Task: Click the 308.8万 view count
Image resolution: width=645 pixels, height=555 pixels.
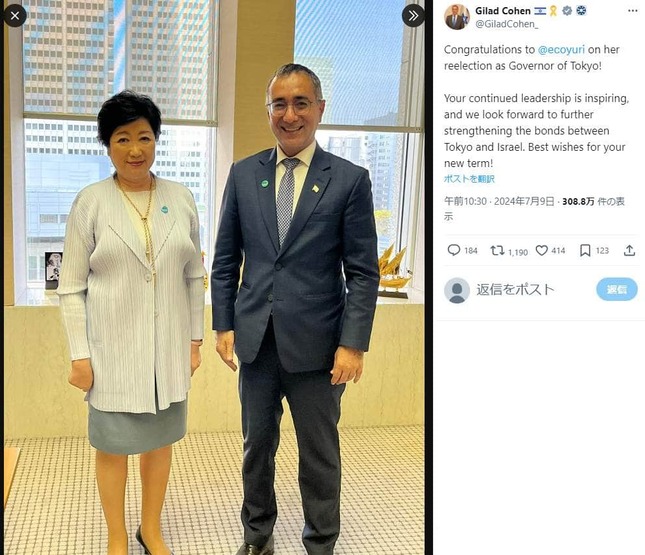Action: click(x=578, y=201)
